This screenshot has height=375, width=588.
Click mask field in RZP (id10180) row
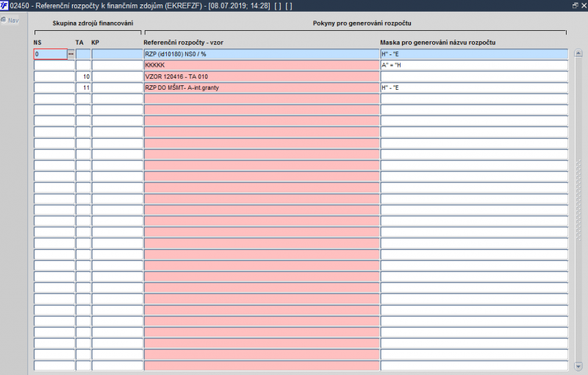474,54
